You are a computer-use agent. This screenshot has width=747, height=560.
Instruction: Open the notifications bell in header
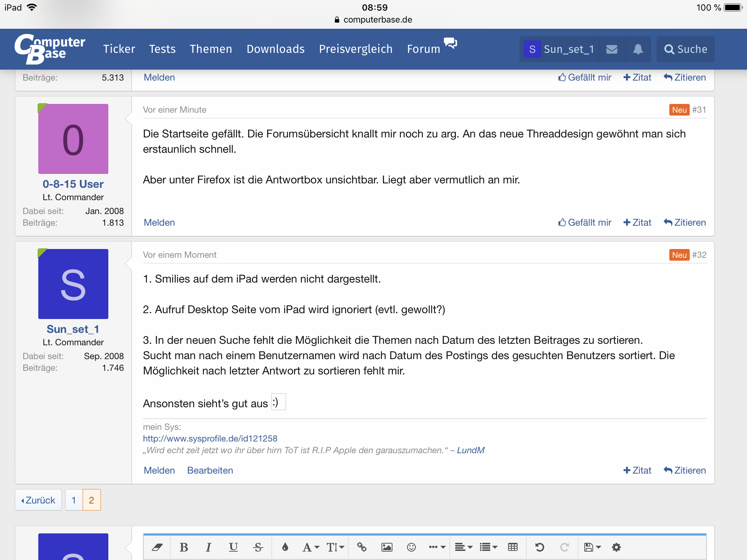click(x=638, y=49)
